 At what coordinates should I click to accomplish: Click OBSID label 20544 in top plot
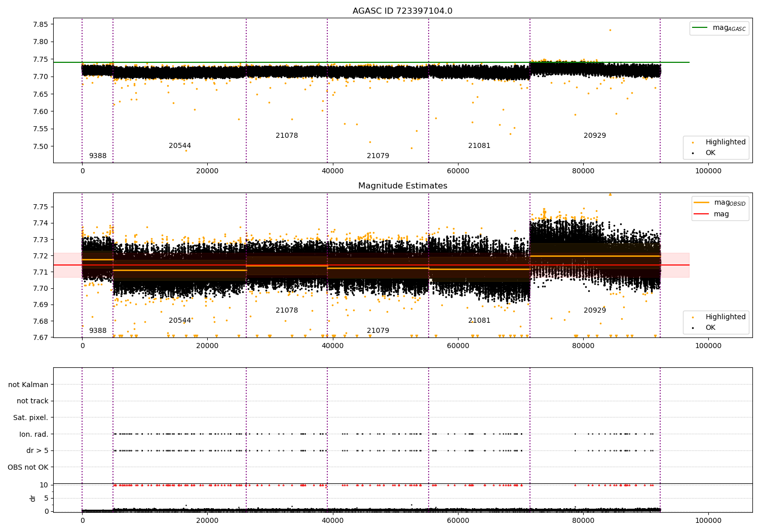click(x=180, y=145)
